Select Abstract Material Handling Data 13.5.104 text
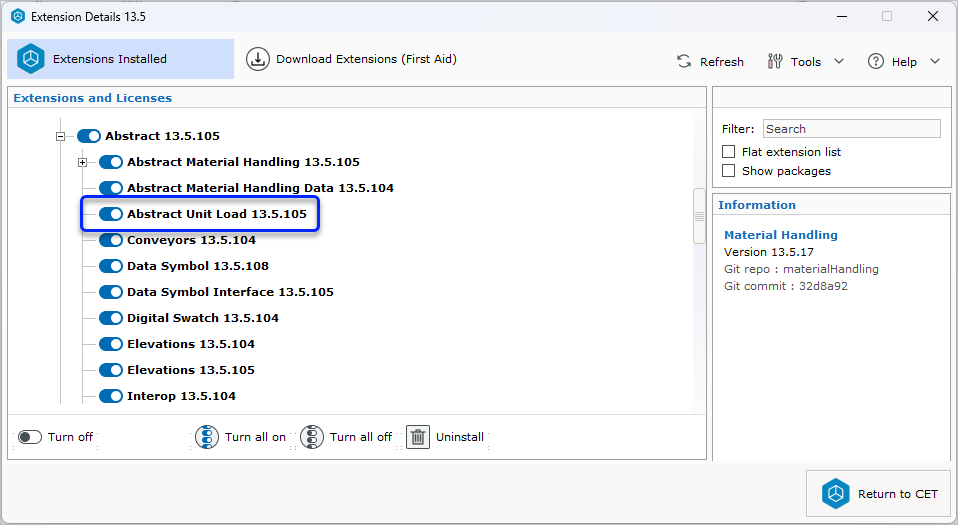958x525 pixels. coord(260,188)
